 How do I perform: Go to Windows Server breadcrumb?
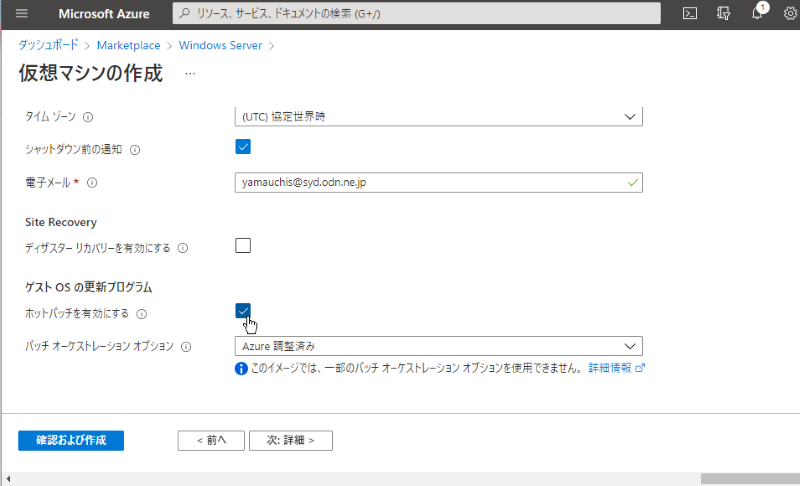pos(220,45)
